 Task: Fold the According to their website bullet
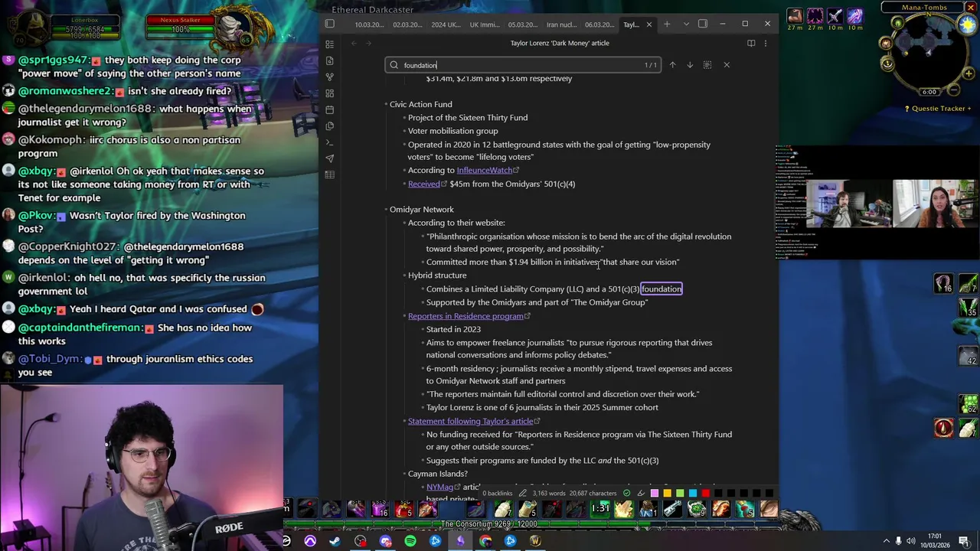click(403, 223)
